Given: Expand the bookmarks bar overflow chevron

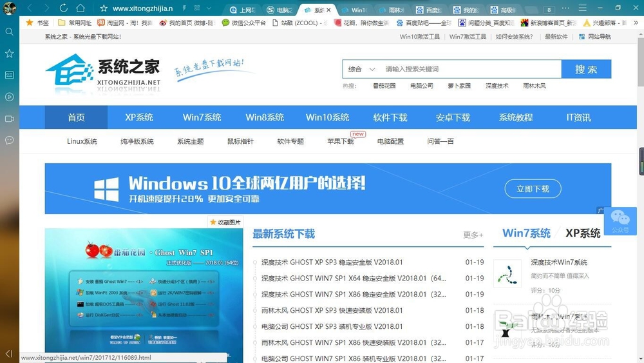Looking at the screenshot, I should pos(636,23).
